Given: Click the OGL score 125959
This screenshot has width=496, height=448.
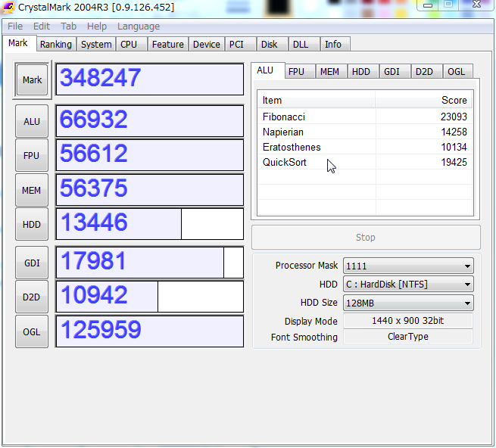Looking at the screenshot, I should pos(150,331).
